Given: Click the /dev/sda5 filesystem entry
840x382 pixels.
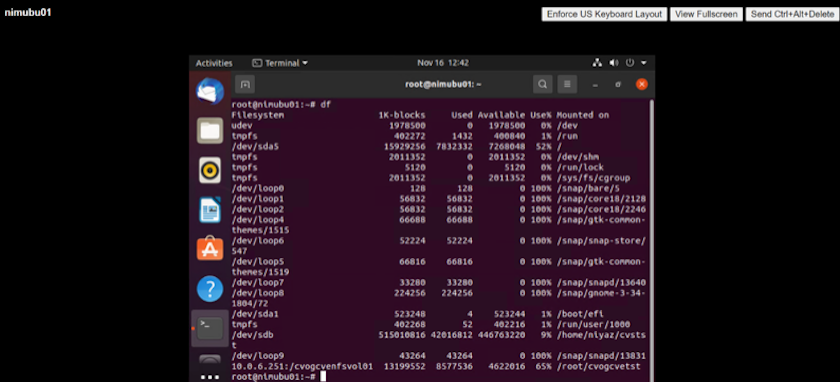Looking at the screenshot, I should pyautogui.click(x=255, y=146).
